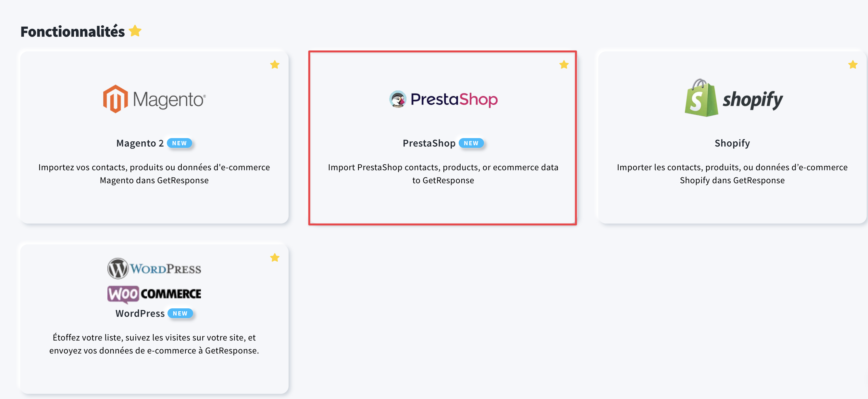Image resolution: width=868 pixels, height=399 pixels.
Task: Click the WooCommerce logo
Action: tap(154, 294)
